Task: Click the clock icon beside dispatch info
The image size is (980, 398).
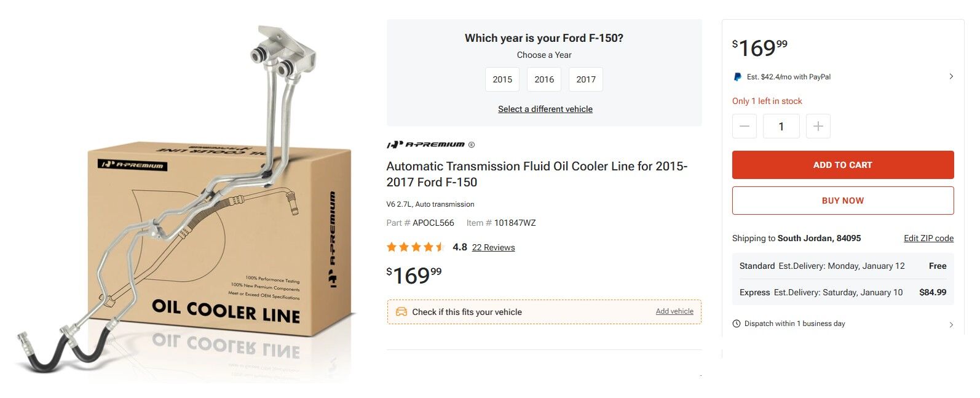Action: (737, 324)
